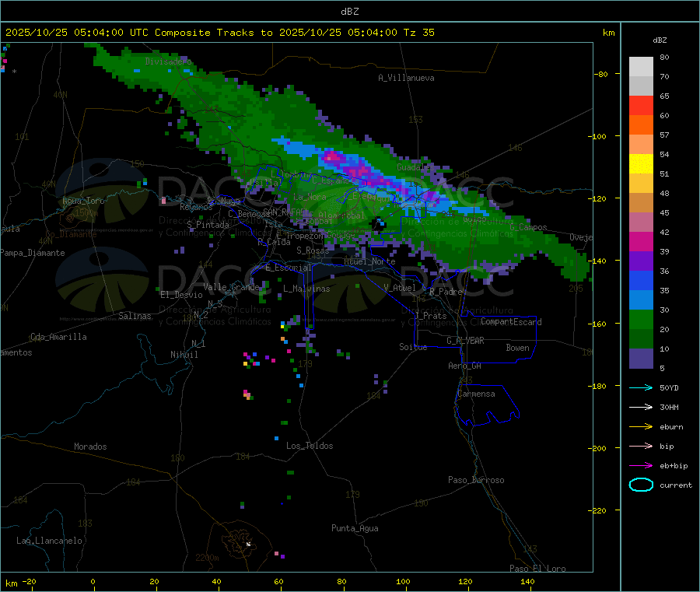Click the 'El_Desvio' map label
This screenshot has height=592, width=700.
click(181, 295)
